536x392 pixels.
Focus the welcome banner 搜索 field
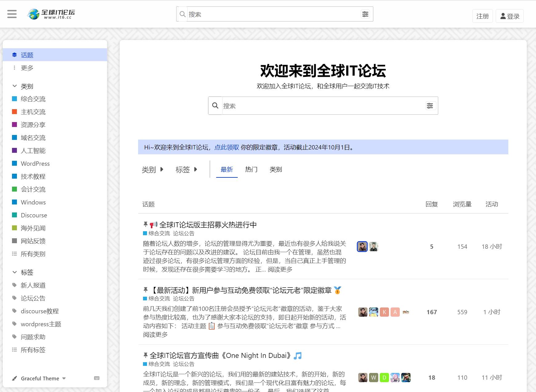[x=323, y=106]
